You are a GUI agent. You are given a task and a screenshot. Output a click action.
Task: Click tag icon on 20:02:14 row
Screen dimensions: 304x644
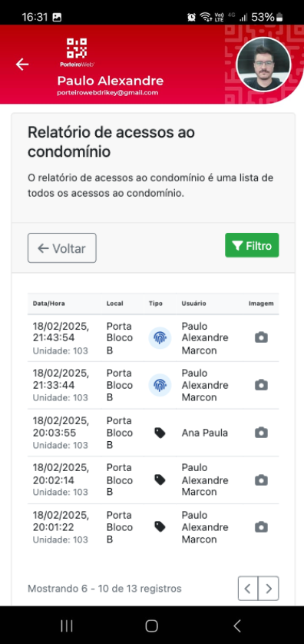pos(160,480)
